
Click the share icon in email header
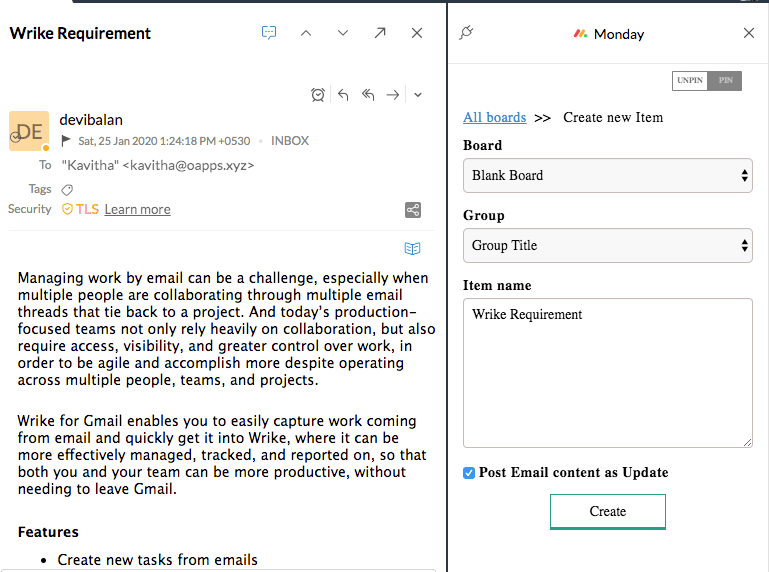click(x=413, y=210)
